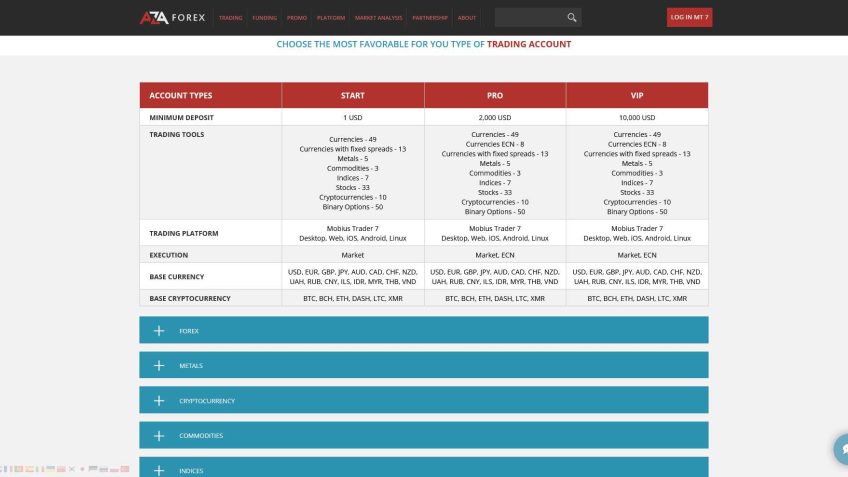The width and height of the screenshot is (848, 477).
Task: Open the Funding menu item
Action: 264,18
